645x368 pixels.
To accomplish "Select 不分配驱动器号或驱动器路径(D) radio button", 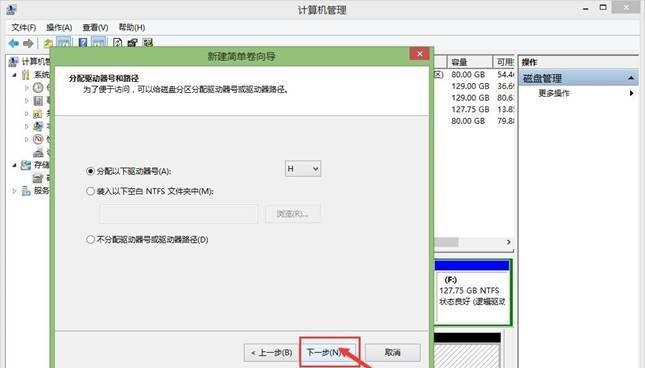I will pos(90,239).
